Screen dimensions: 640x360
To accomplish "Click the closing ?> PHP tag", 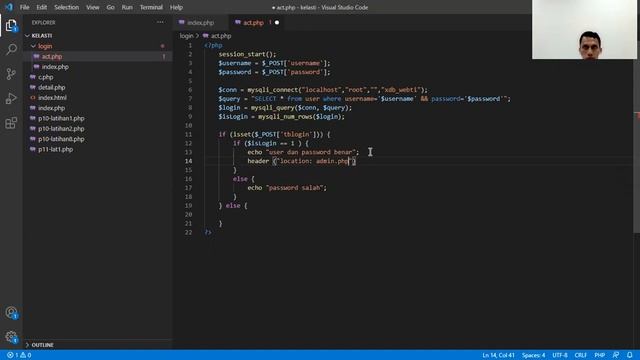I will (208, 232).
